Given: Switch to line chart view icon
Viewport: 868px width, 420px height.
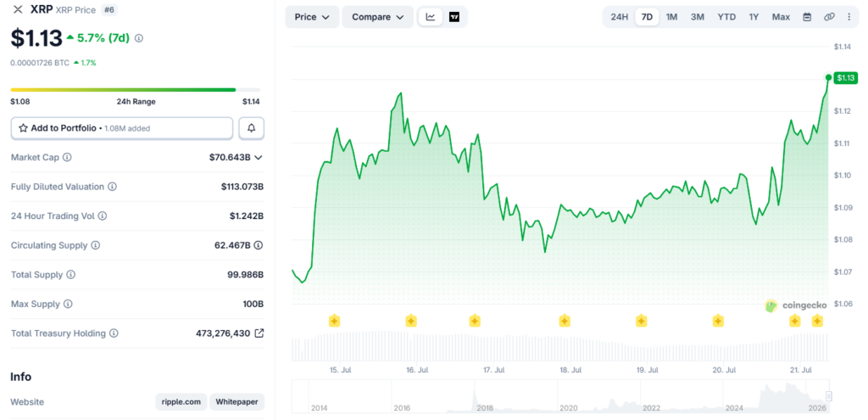Looking at the screenshot, I should (x=430, y=17).
